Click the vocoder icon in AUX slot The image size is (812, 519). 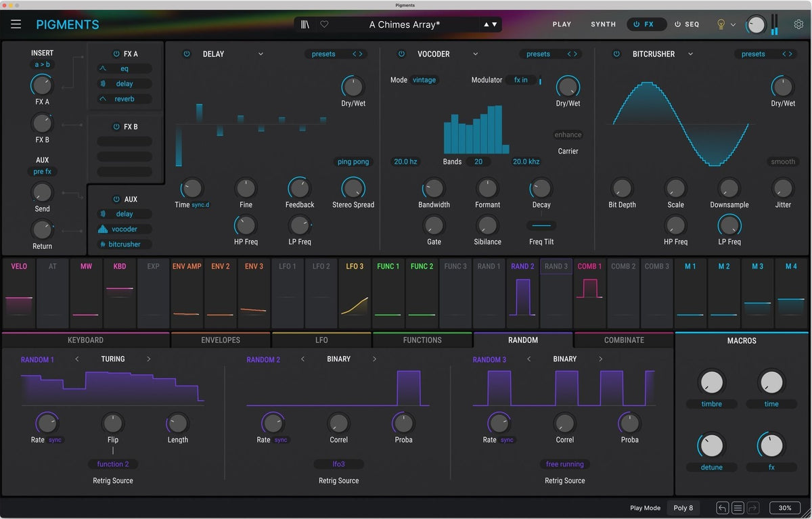[103, 229]
